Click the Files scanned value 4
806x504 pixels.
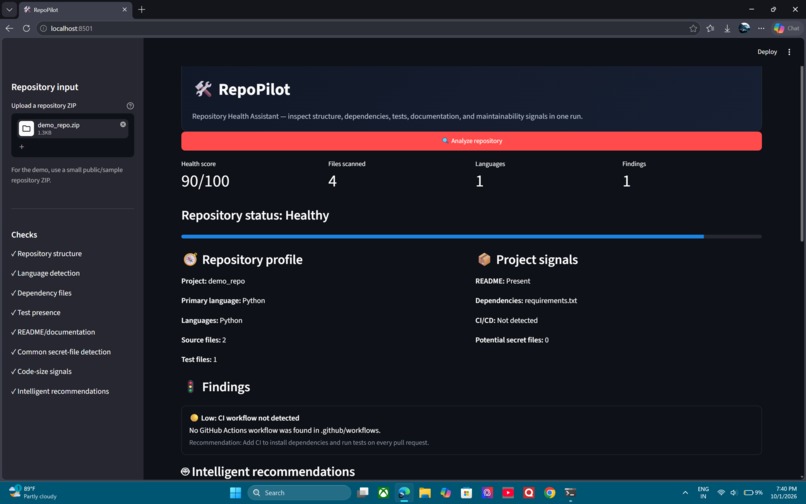click(x=332, y=181)
